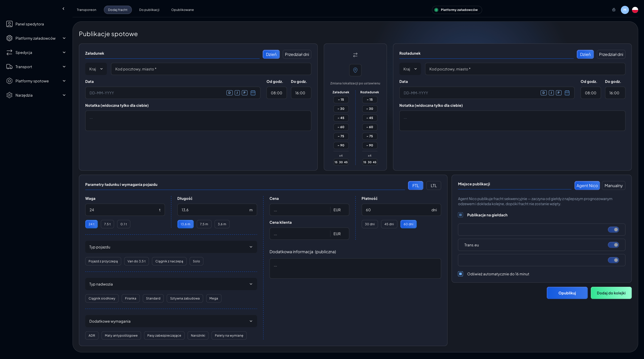Open calendar picker in Rozładunek date field
Screen dimensions: 644x359
(567, 93)
